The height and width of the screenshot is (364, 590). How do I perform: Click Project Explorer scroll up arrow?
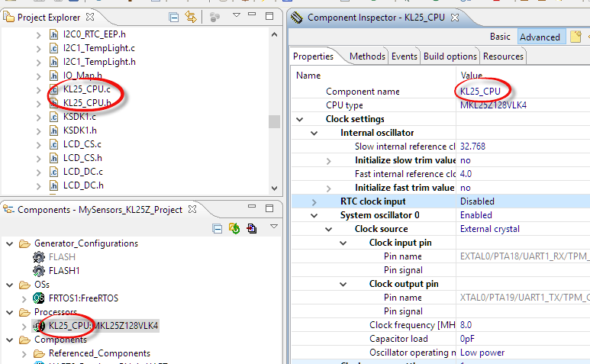pyautogui.click(x=274, y=34)
